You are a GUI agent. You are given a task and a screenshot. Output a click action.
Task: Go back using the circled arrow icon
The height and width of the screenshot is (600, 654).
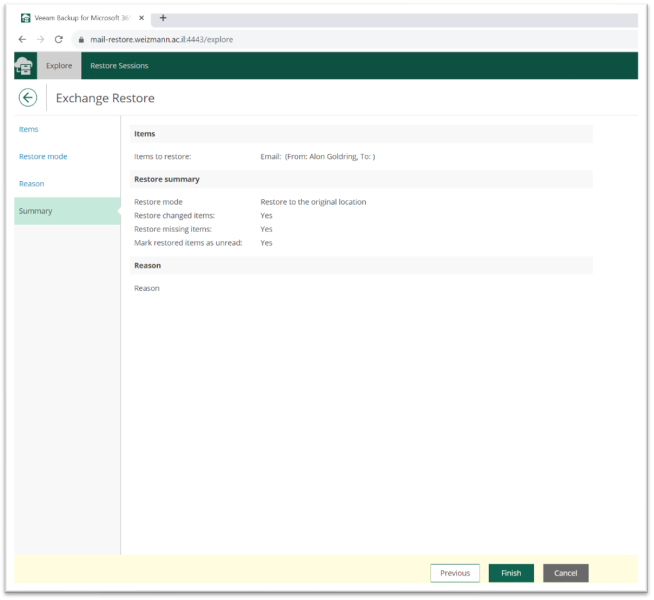point(28,97)
